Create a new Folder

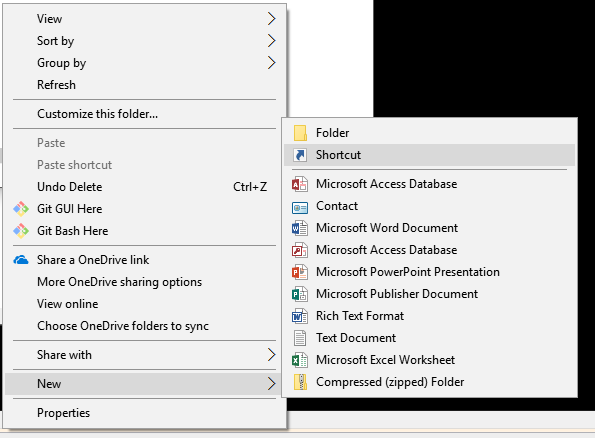[x=430, y=133]
